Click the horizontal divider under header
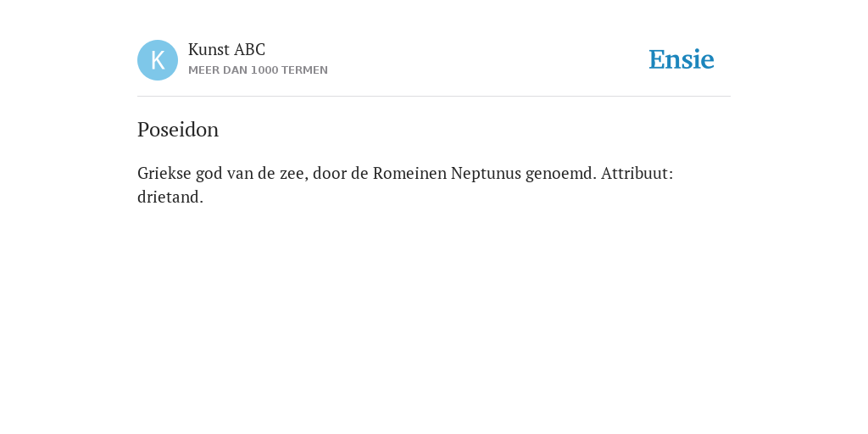Screen dimensions: 868x434 tap(434, 97)
